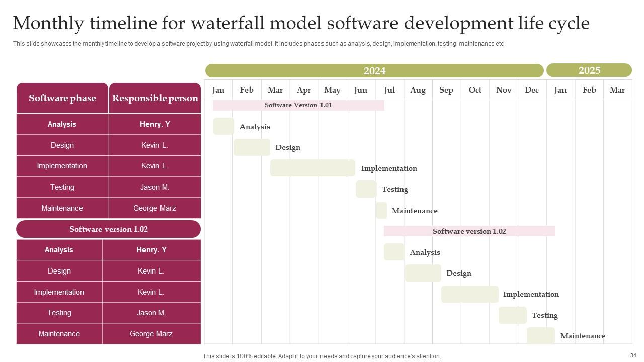Select the pink "Software Version 1.01" timeline bar
This screenshot has width=644, height=362.
pyautogui.click(x=298, y=105)
